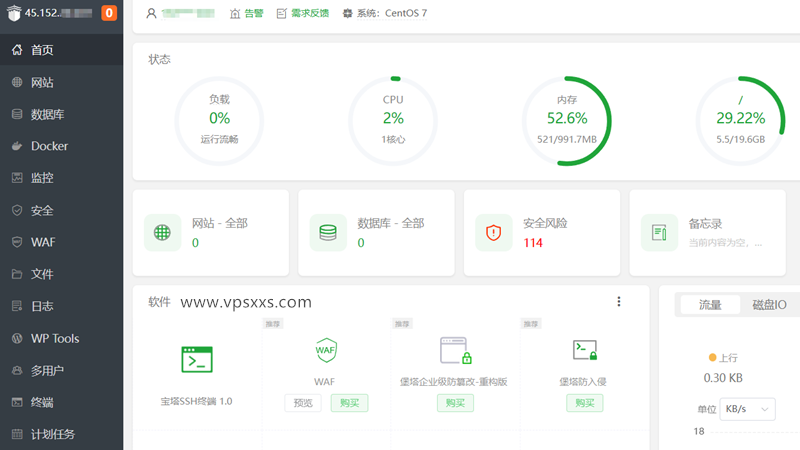Click the system gear icon near CentOS 7
Viewport: 800px width, 450px height.
347,13
